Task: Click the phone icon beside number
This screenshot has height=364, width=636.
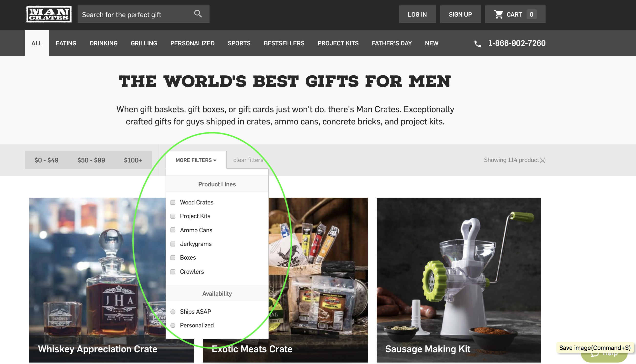Action: click(x=477, y=44)
